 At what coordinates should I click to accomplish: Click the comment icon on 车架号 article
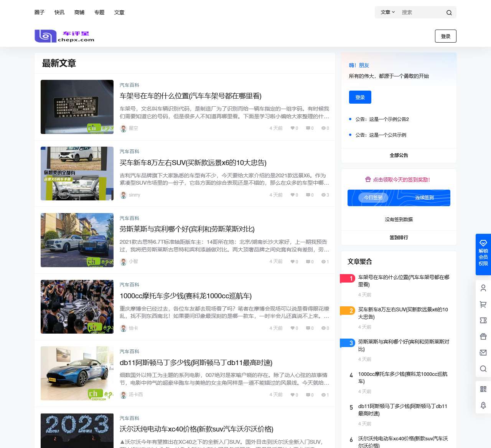[308, 128]
